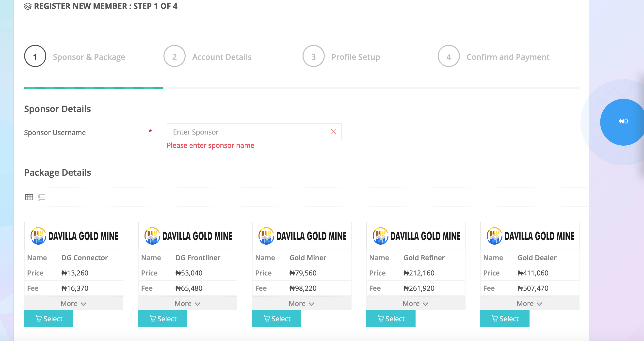Click the ₦507,470 fee of Gold Dealer

pos(533,288)
